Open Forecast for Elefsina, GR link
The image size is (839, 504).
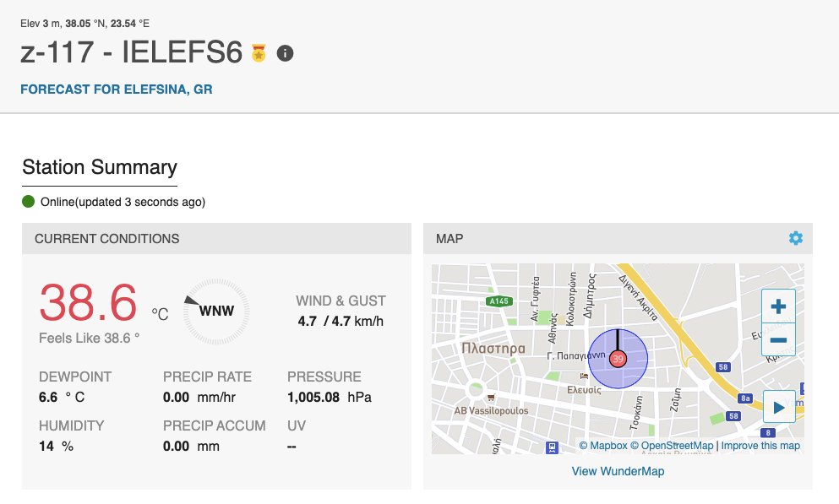[x=116, y=89]
